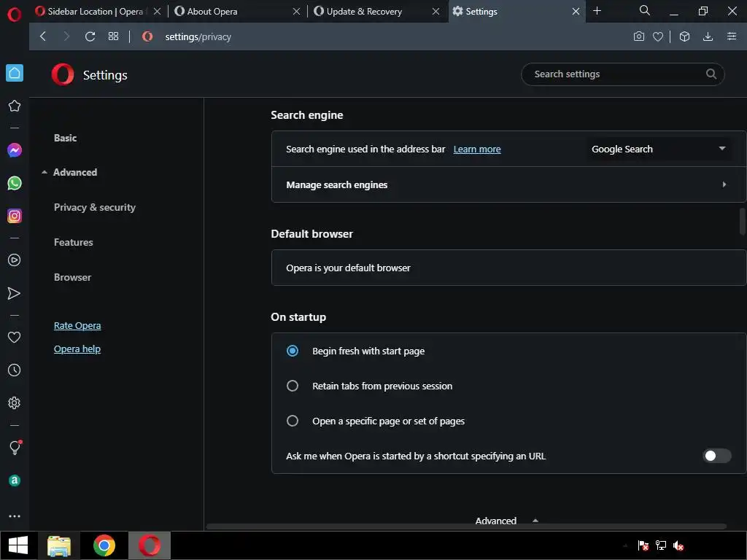Click the Opera taskbar icon
This screenshot has width=747, height=560.
(x=149, y=545)
